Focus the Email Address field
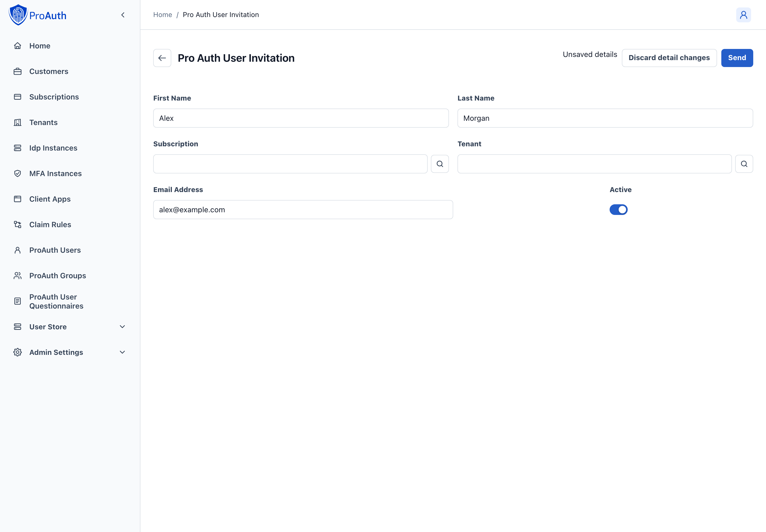The image size is (766, 532). 303,210
